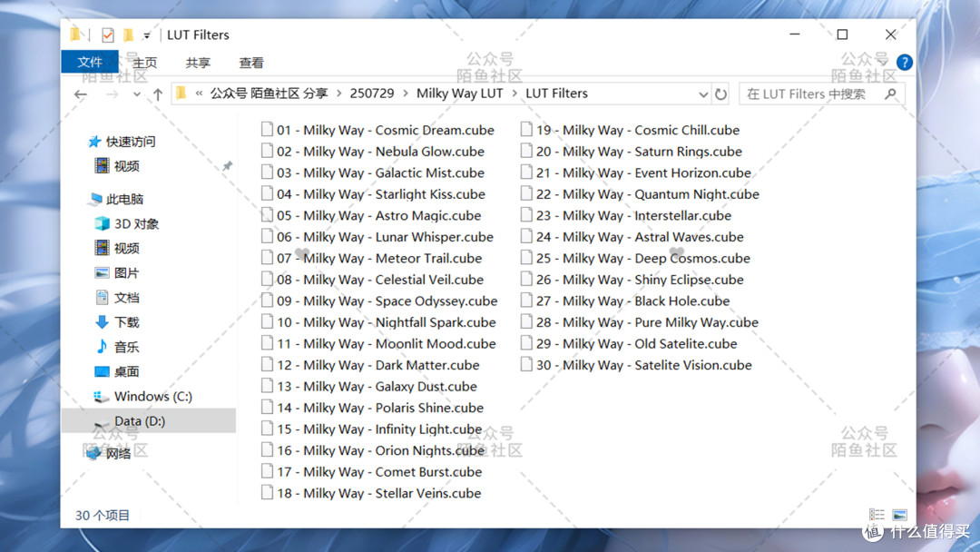Viewport: 980px width, 552px height.
Task: Open the Explorer help button
Action: coord(904,62)
